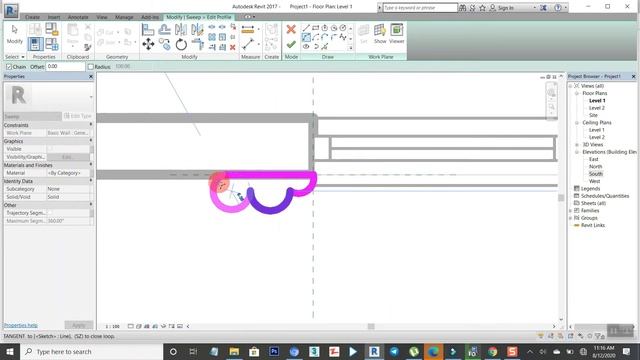Open the Solid/Void dropdown
Viewport: 640px width, 360px height.
coord(68,197)
